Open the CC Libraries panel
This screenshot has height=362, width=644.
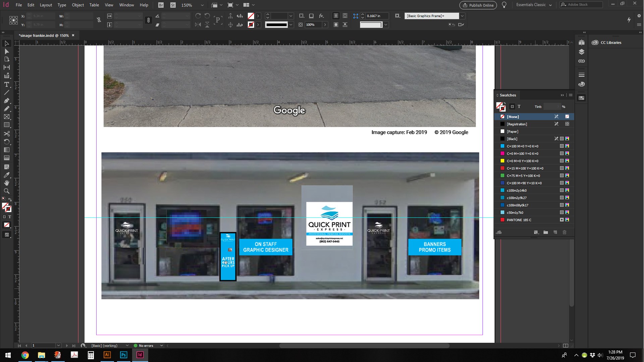607,43
